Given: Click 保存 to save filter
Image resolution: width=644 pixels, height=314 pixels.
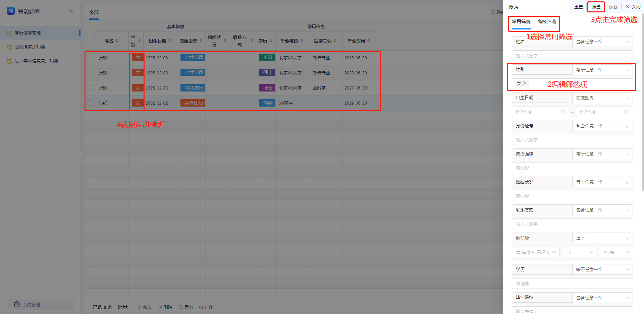Looking at the screenshot, I should [x=613, y=7].
